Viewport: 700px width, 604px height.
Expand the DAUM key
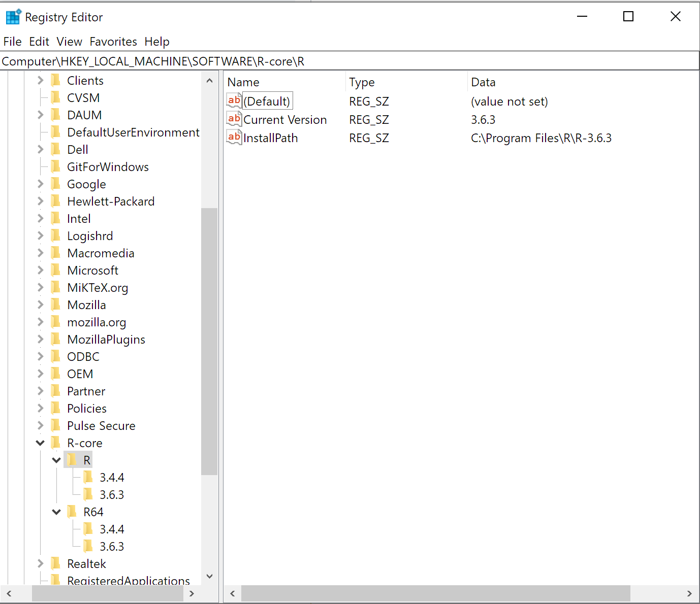(x=41, y=115)
